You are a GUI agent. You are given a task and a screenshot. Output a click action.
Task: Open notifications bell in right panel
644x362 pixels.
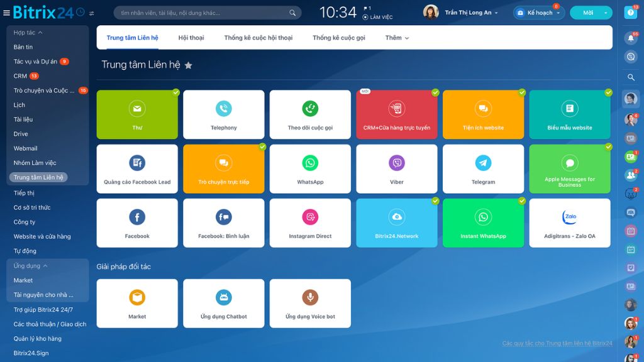(631, 38)
